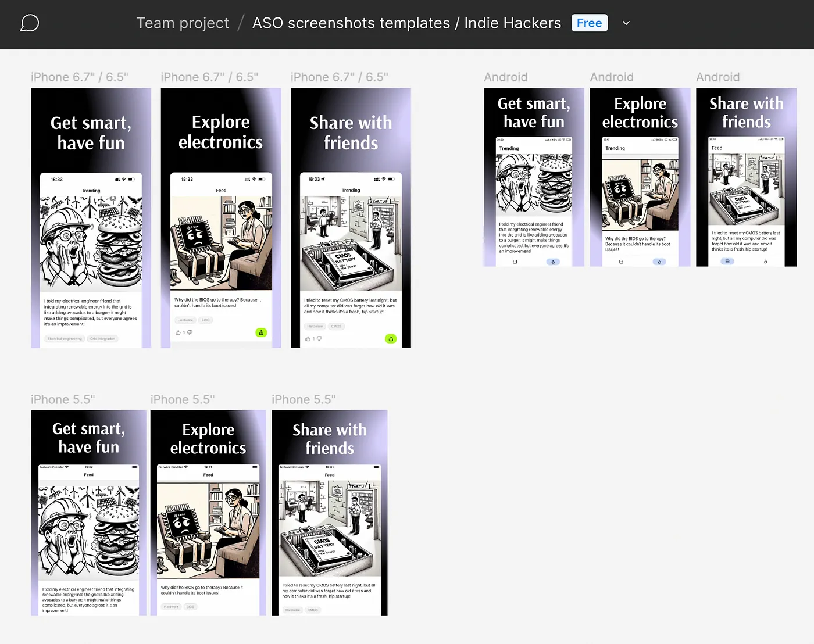
Task: Select engineer and burger image in Android frame
Action: 534,186
